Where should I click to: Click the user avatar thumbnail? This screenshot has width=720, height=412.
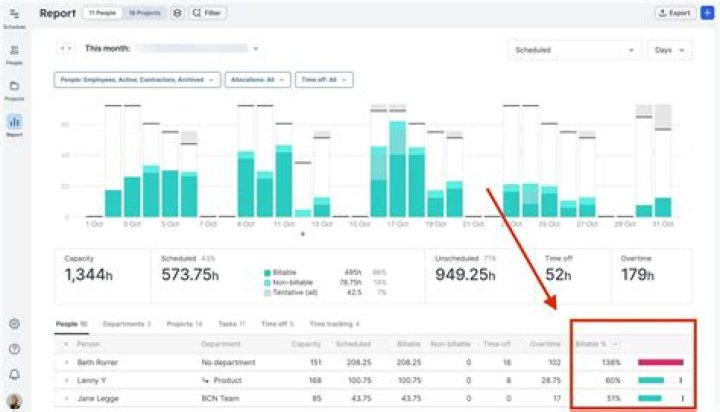(x=14, y=401)
